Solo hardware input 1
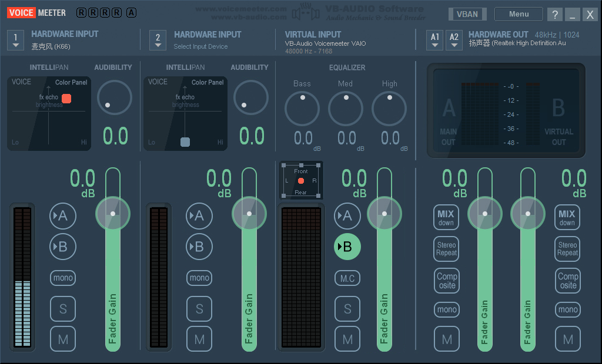 (x=63, y=309)
